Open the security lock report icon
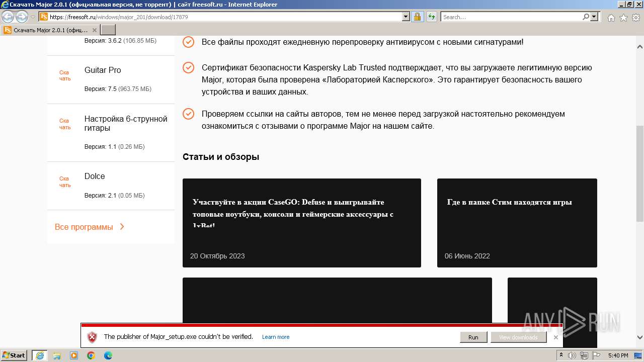644x362 pixels. pos(417,17)
